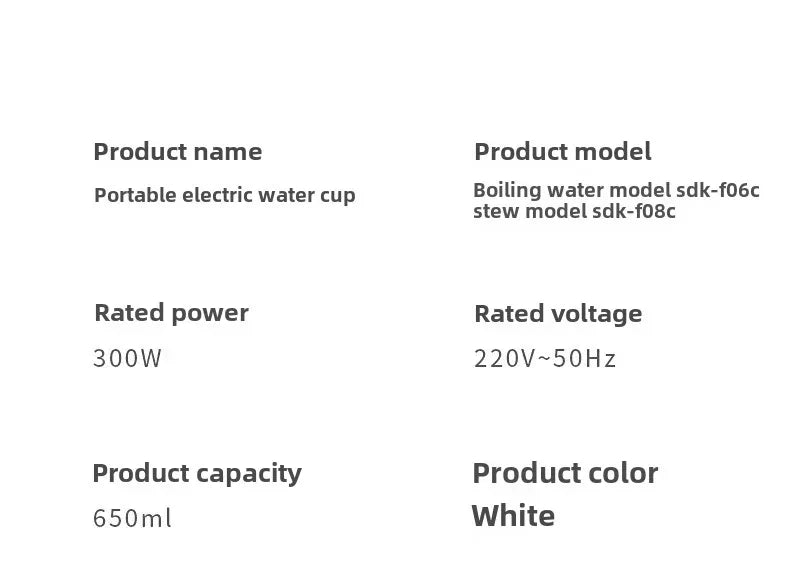Select the 650ml capacity value
790x584 pixels.
[x=132, y=518]
